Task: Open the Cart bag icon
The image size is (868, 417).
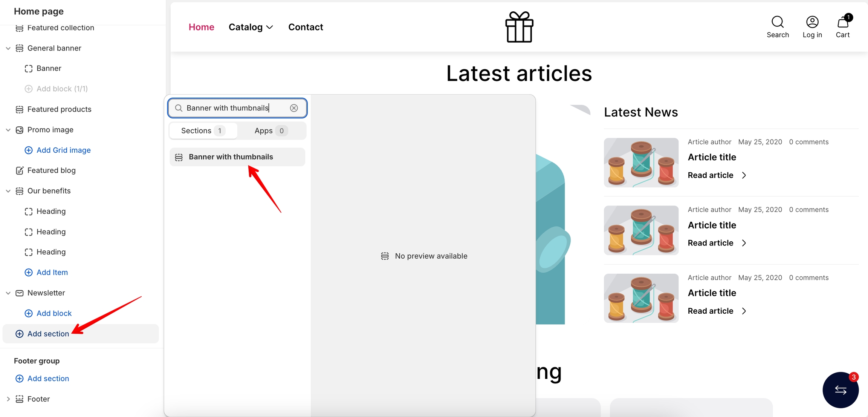Action: (x=842, y=23)
